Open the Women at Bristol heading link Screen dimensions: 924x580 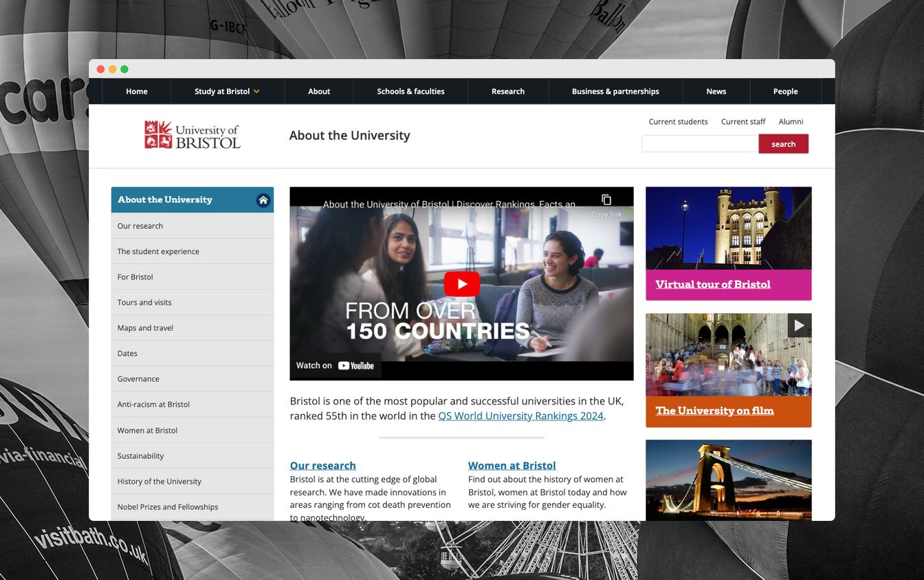[511, 465]
